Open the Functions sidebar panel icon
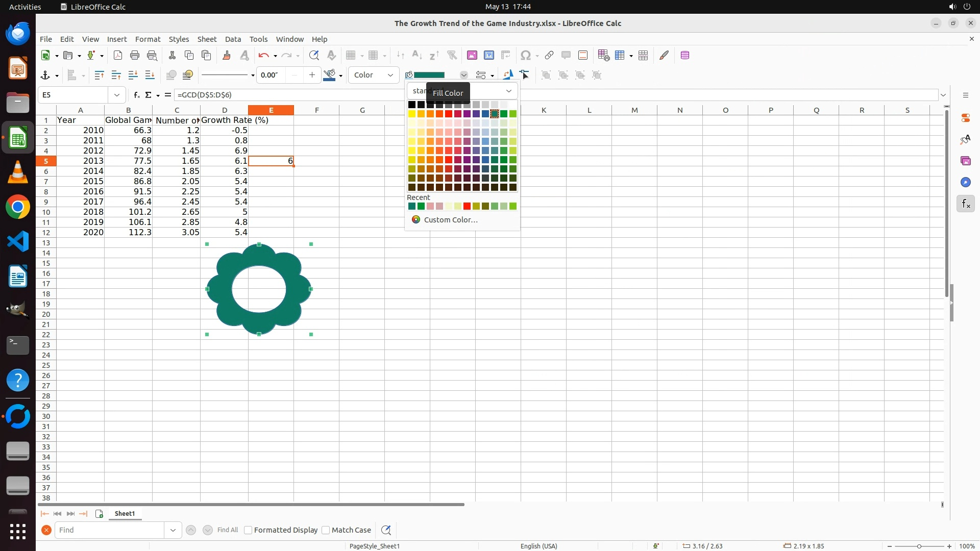Image resolution: width=980 pixels, height=551 pixels. (x=965, y=204)
